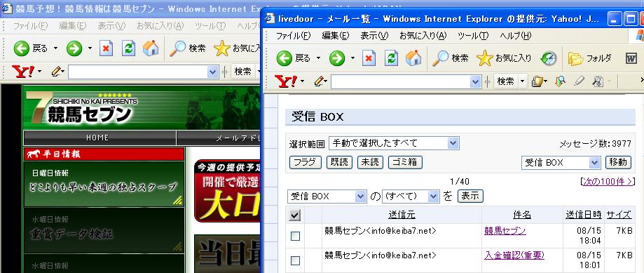
Task: Open ファイル menu in livedoor mail window
Action: 293,36
